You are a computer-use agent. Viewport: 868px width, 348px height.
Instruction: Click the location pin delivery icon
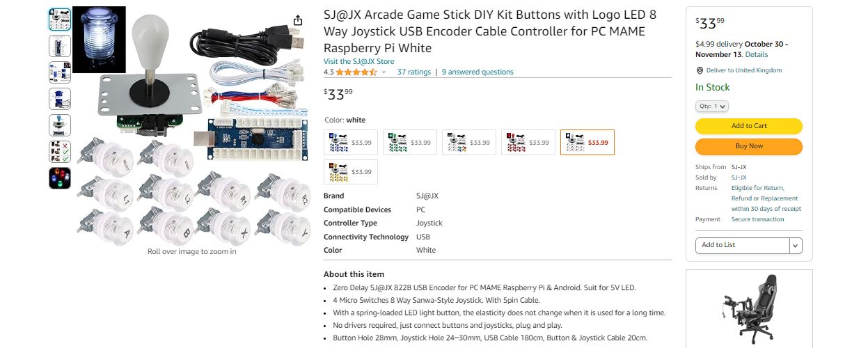[700, 71]
